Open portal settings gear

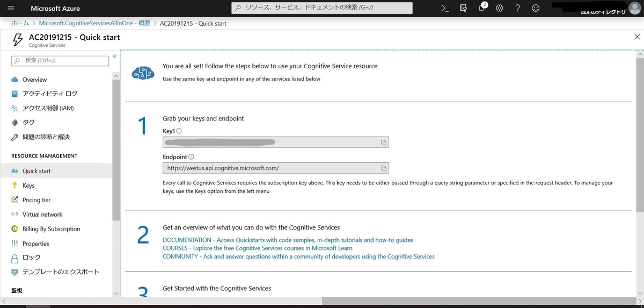500,8
